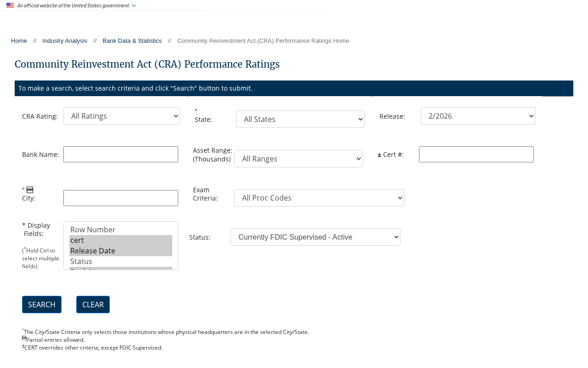This screenshot has width=588, height=368.
Task: Open the Exam Criteria dropdown
Action: point(319,198)
